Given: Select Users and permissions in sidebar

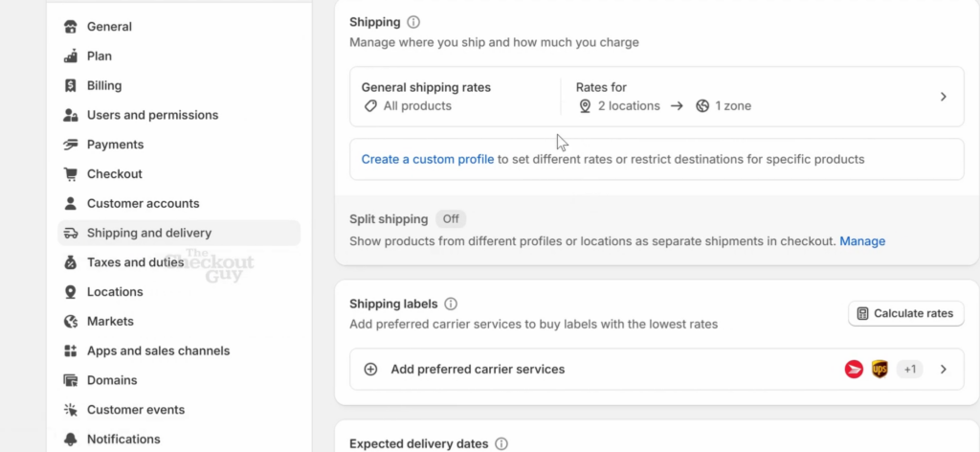Looking at the screenshot, I should [x=152, y=115].
